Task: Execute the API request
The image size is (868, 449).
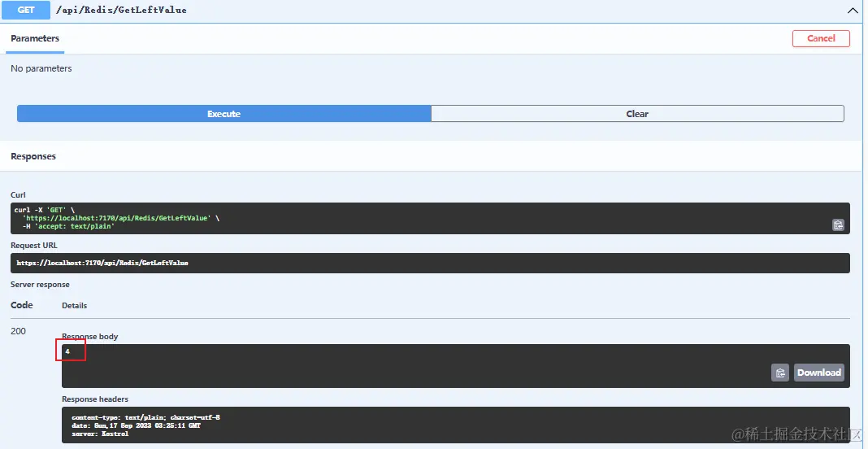Action: point(224,114)
